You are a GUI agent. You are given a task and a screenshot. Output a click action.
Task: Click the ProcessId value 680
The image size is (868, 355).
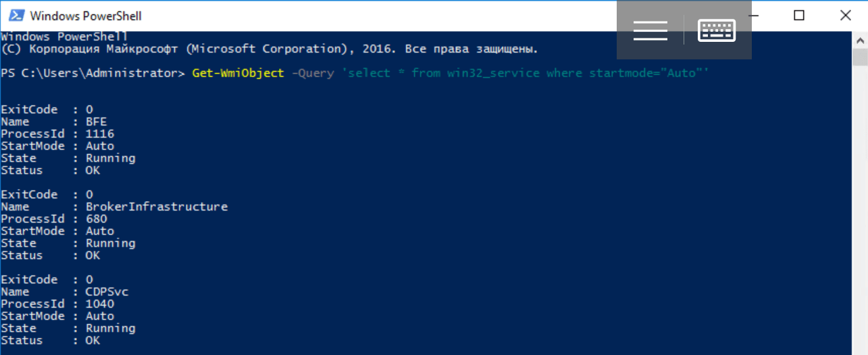(x=96, y=219)
